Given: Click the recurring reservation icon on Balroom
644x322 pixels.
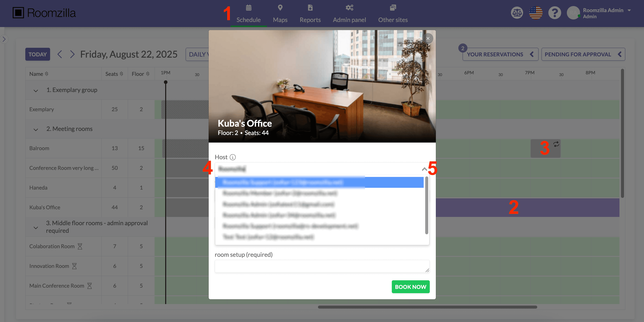Looking at the screenshot, I should (x=556, y=144).
